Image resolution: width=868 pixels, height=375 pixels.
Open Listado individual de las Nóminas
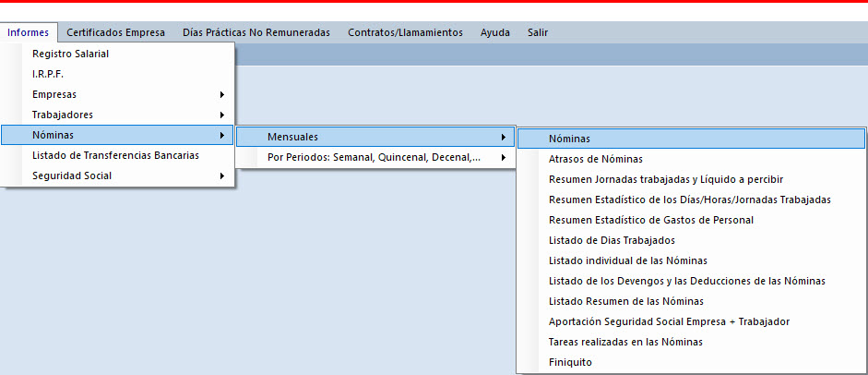coord(627,260)
